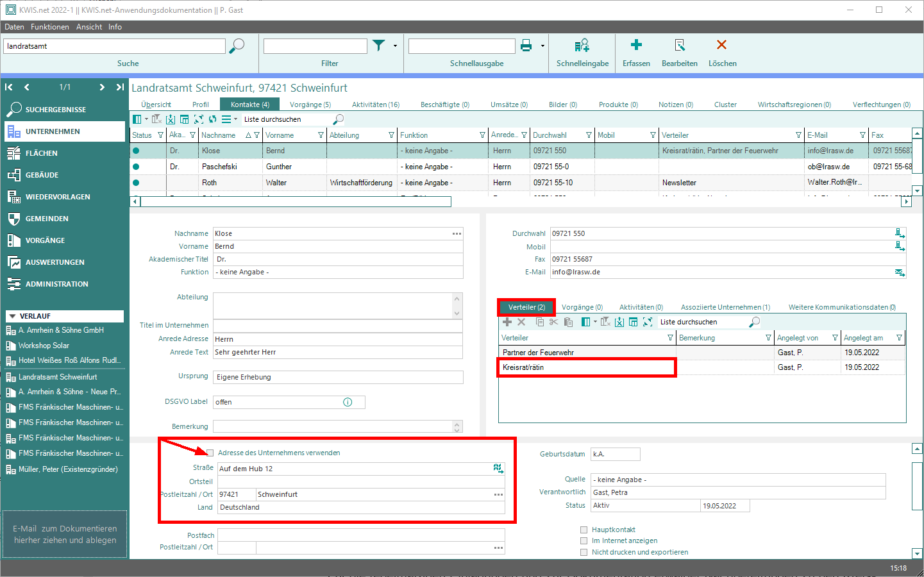The height and width of the screenshot is (577, 924).
Task: Click the search magnifier icon beside landratsamt
Action: click(x=237, y=46)
